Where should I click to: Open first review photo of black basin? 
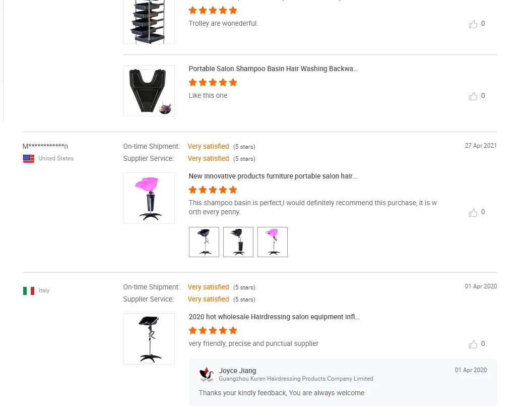click(x=204, y=242)
